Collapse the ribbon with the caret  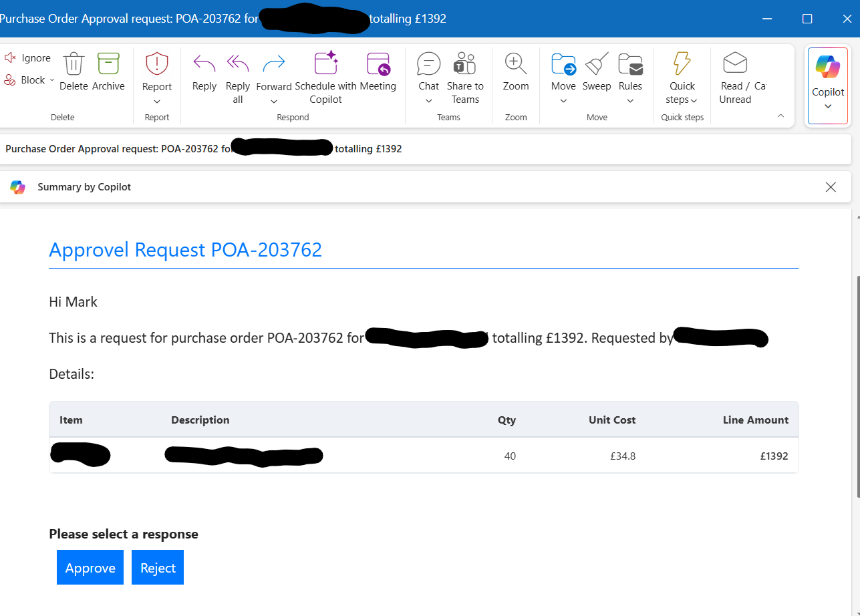pos(780,116)
